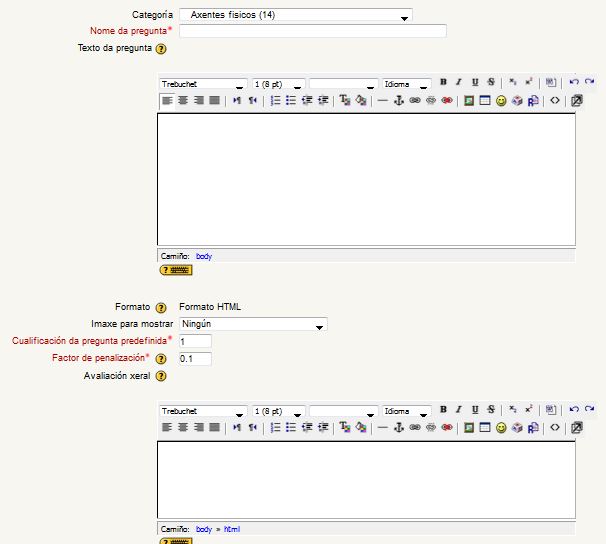Toggle strikethrough in the question text editor

(491, 83)
